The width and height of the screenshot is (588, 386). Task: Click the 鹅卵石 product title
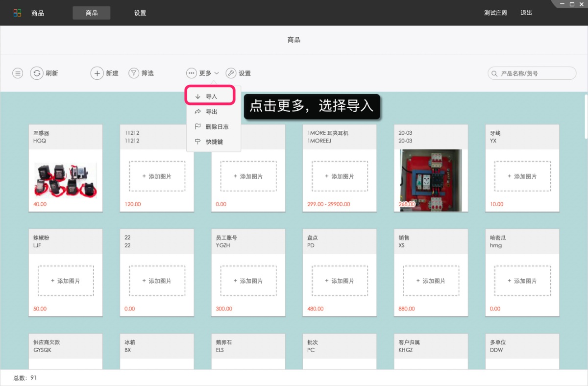(224, 342)
